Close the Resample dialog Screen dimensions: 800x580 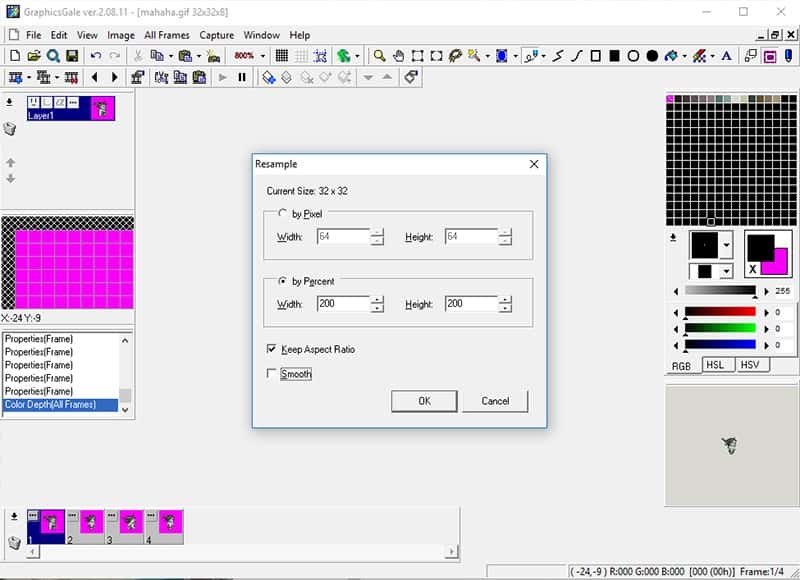(534, 164)
